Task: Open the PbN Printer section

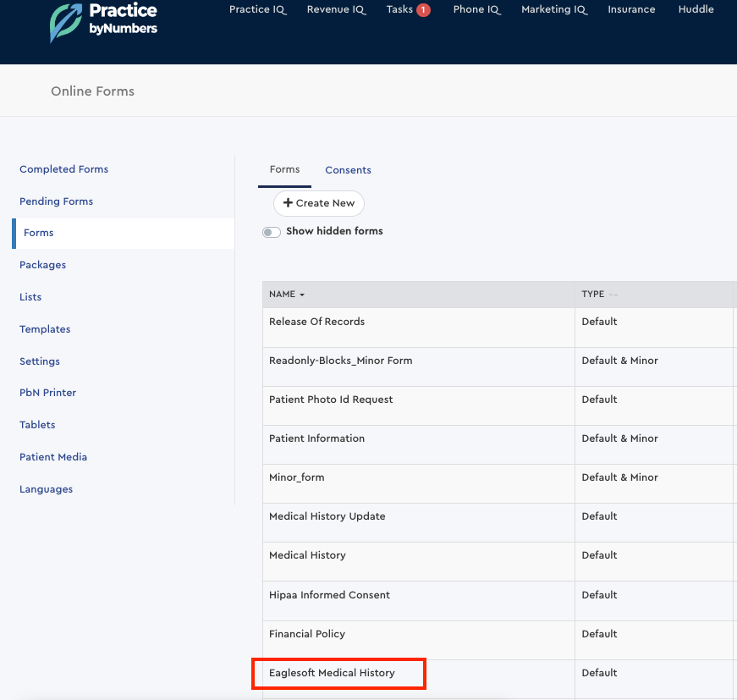Action: pos(47,393)
